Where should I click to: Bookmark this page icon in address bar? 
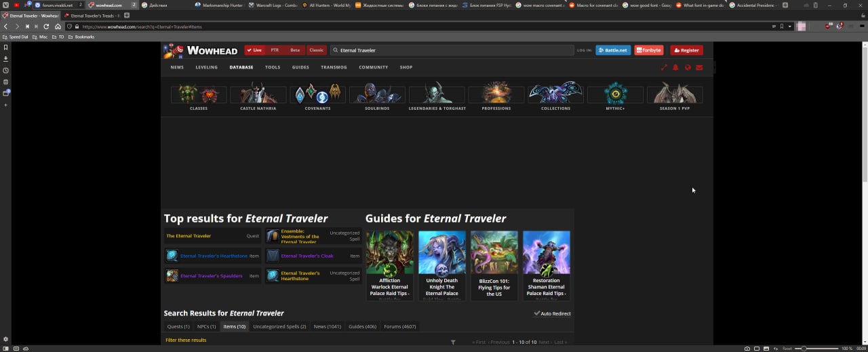(x=782, y=26)
